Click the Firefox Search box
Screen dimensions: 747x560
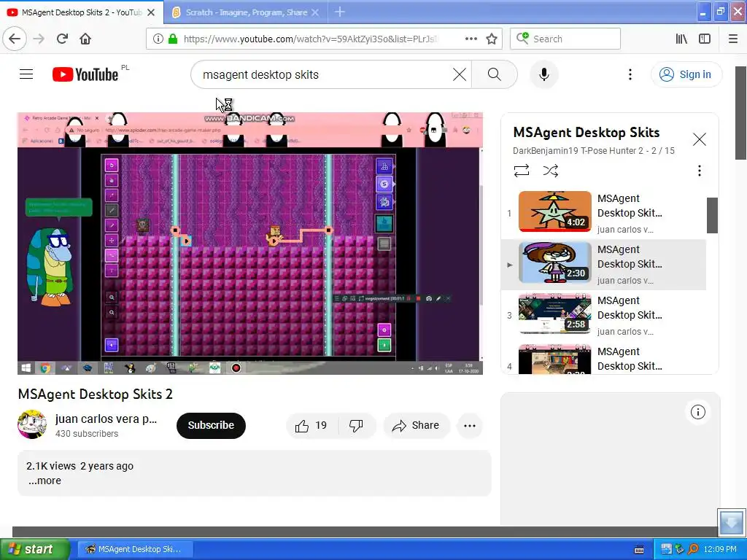565,39
